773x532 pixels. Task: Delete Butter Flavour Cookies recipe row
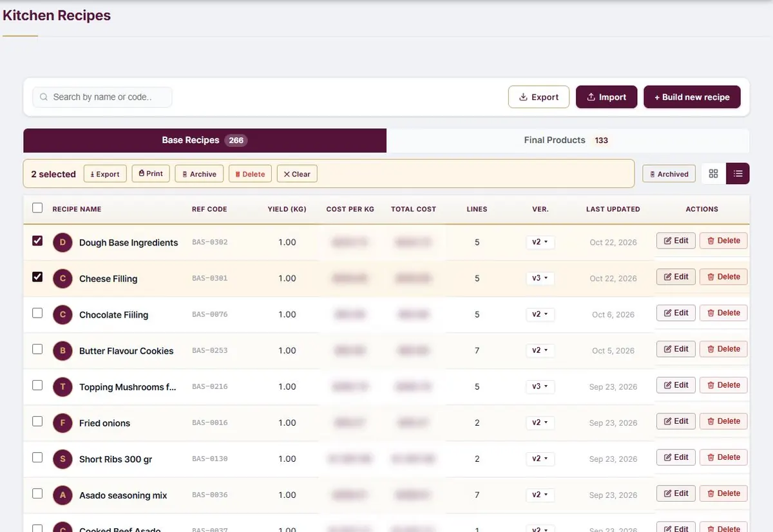coord(723,348)
